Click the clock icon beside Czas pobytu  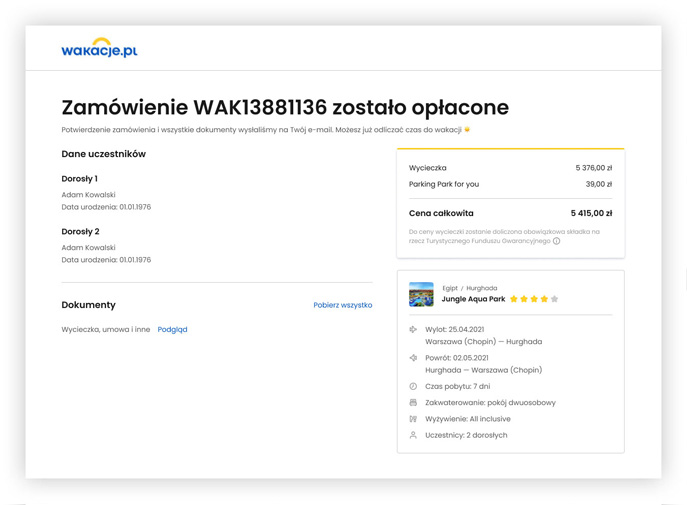point(413,386)
